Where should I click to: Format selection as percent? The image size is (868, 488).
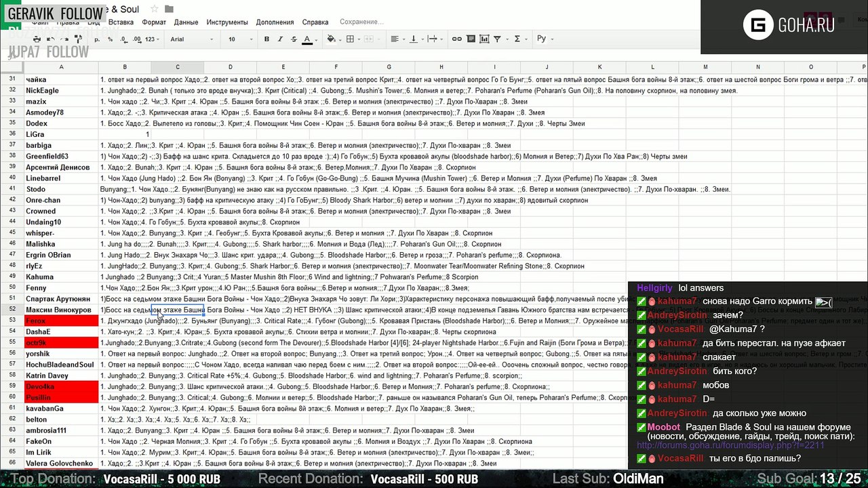pyautogui.click(x=110, y=39)
